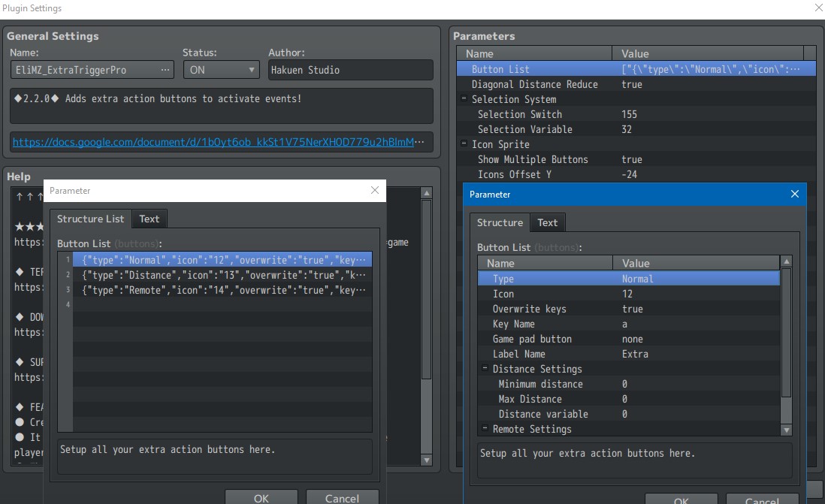
Task: Select the Key Name row
Action: coord(629,324)
